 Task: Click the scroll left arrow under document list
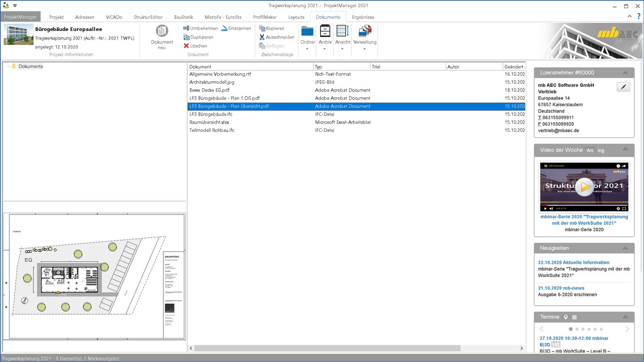click(x=191, y=348)
